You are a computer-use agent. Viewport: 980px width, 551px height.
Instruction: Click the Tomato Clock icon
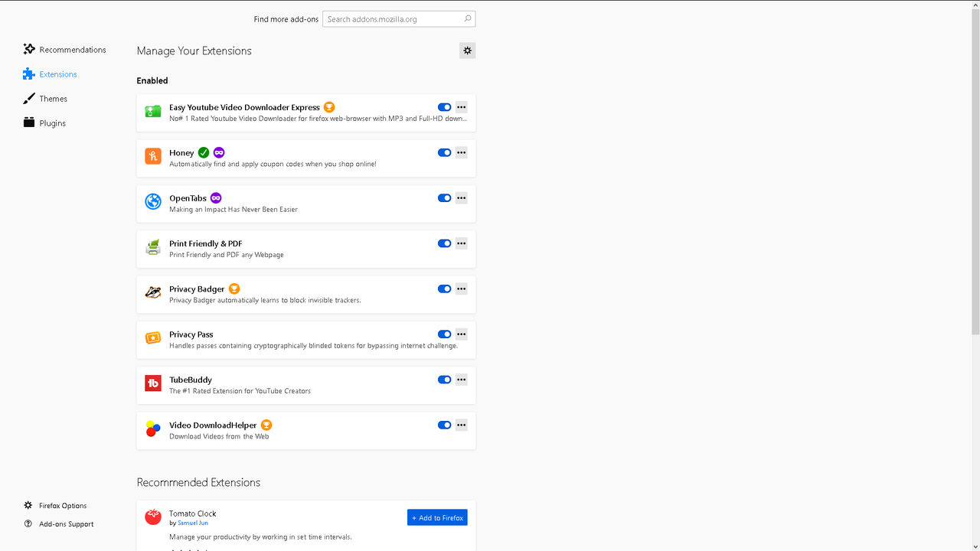click(153, 517)
